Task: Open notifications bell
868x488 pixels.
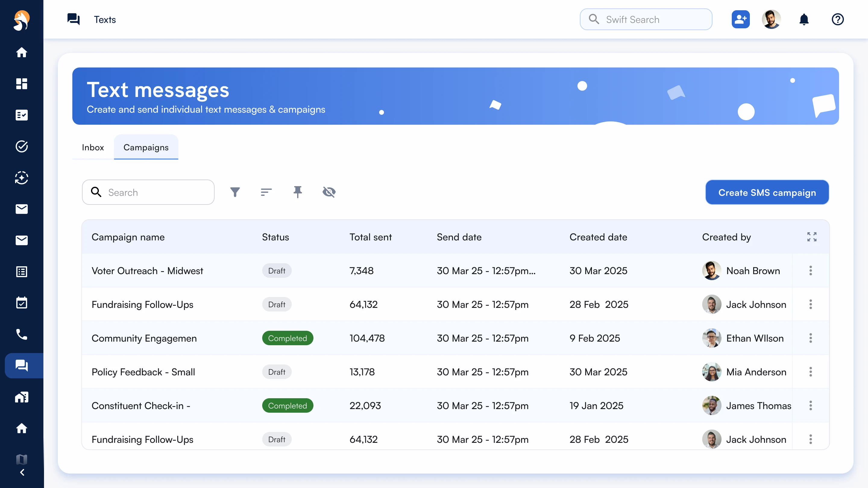Action: (x=804, y=20)
